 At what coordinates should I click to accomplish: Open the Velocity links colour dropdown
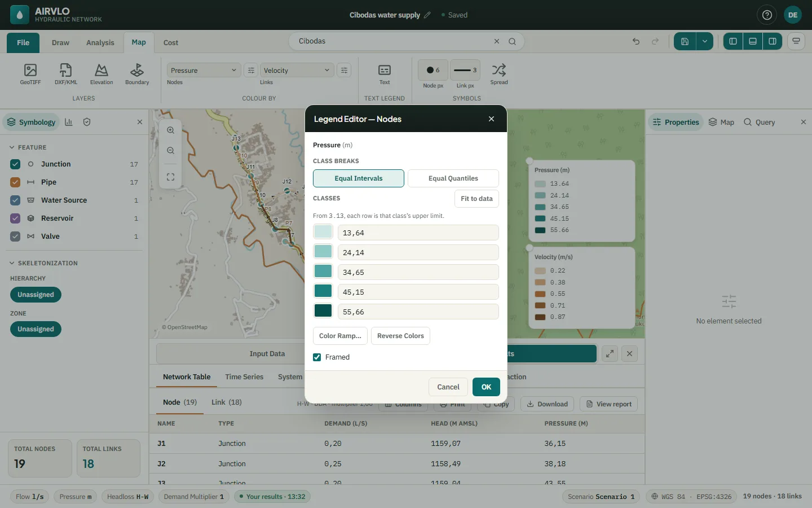297,71
